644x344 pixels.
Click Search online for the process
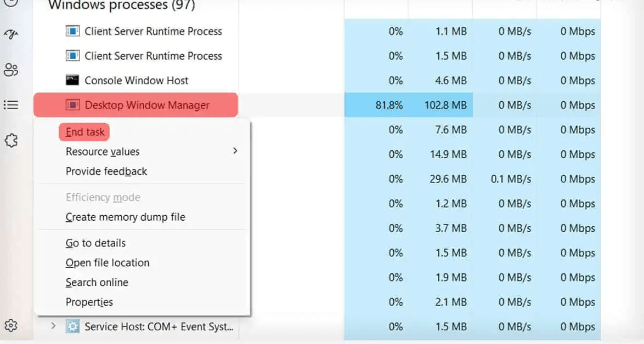97,282
